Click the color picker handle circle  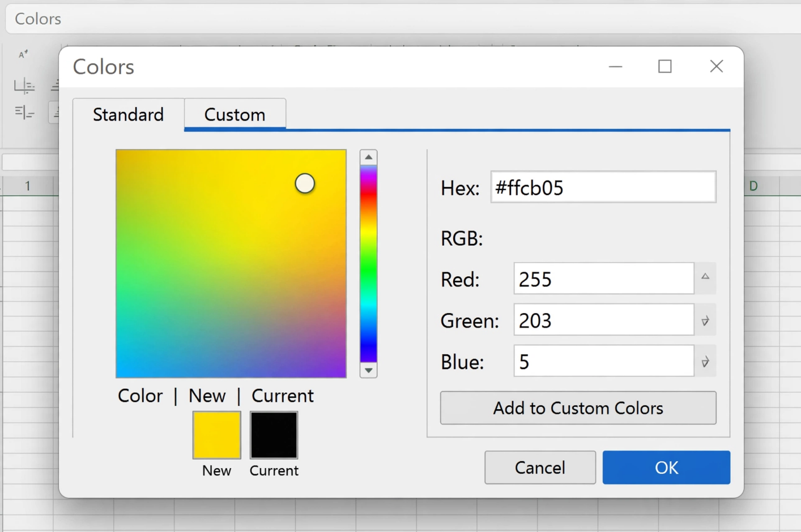(x=305, y=183)
